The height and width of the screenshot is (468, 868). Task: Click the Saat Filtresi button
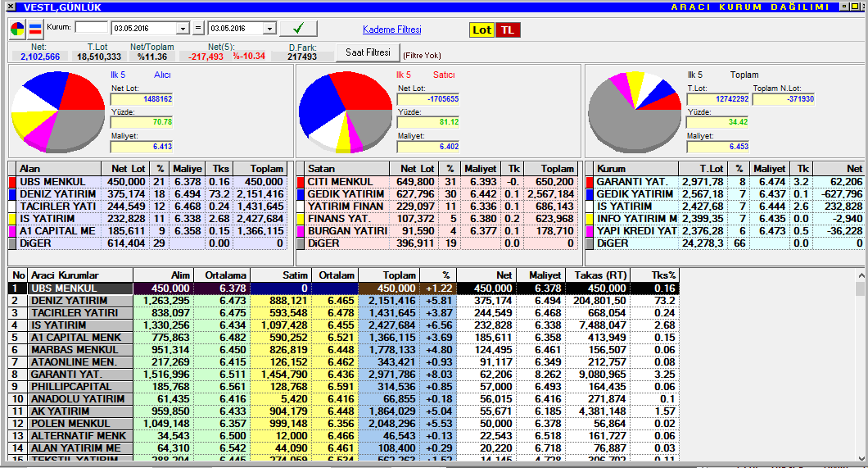tap(367, 52)
